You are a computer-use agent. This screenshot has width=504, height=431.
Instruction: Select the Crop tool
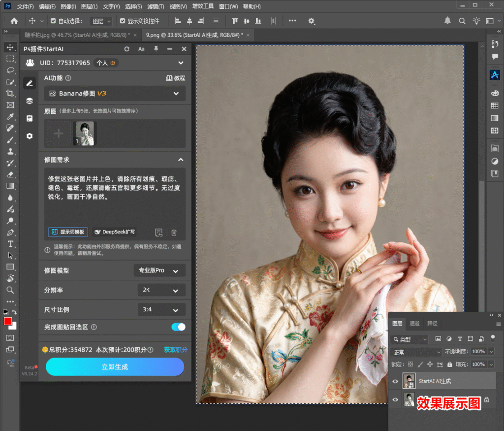point(10,94)
